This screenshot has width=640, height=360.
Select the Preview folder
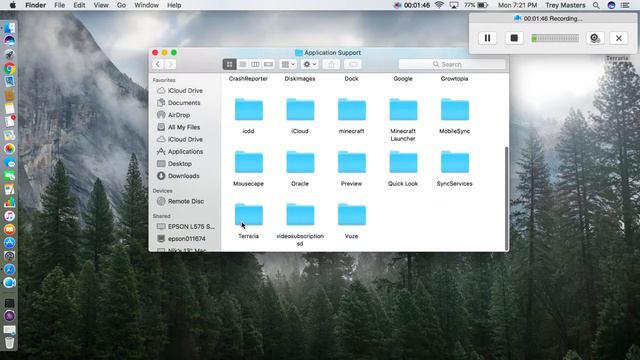click(351, 162)
